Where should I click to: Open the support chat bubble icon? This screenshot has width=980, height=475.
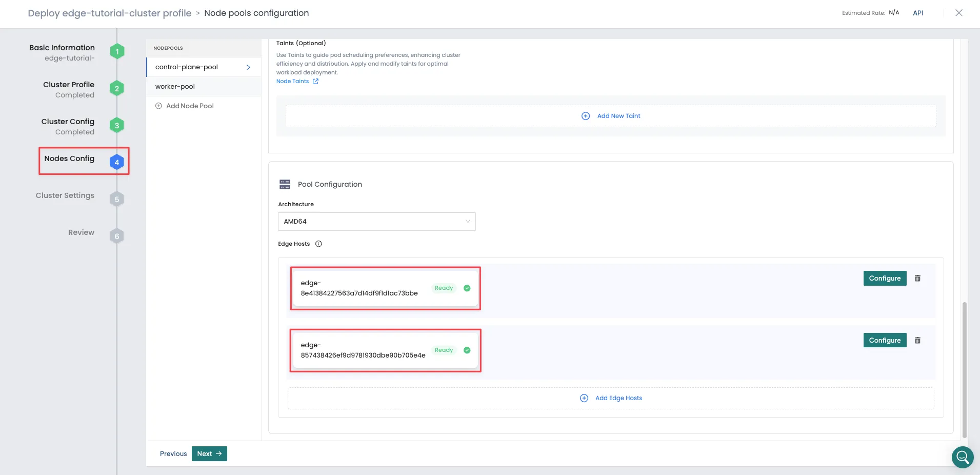tap(963, 457)
